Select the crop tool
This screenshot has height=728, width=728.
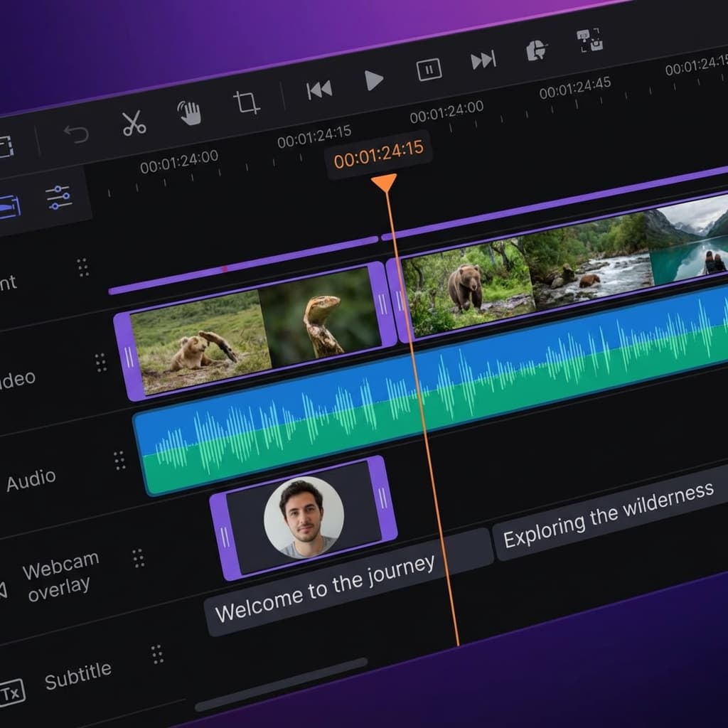(x=246, y=102)
